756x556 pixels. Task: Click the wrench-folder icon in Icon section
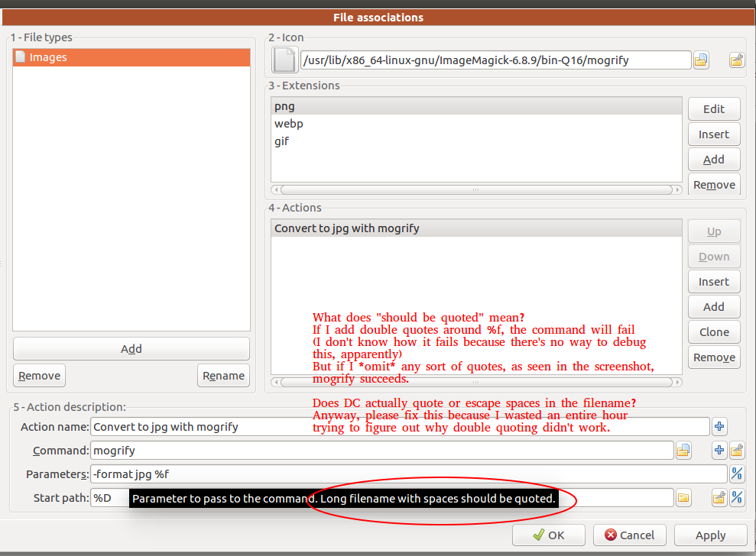(x=736, y=60)
